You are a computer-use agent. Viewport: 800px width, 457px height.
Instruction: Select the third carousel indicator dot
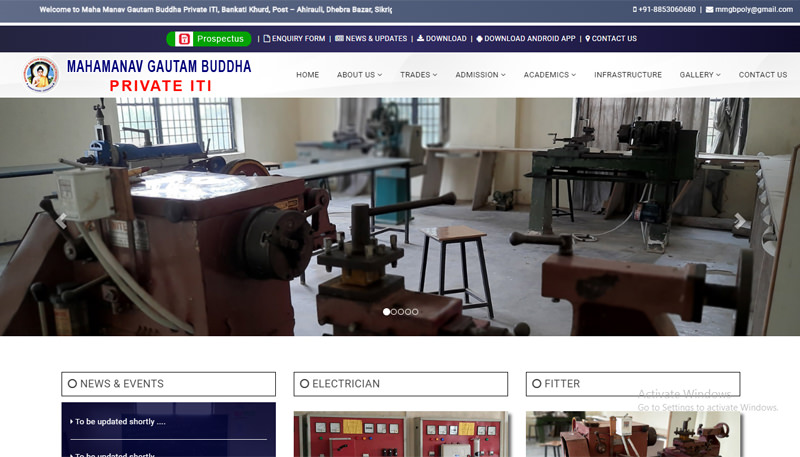401,312
